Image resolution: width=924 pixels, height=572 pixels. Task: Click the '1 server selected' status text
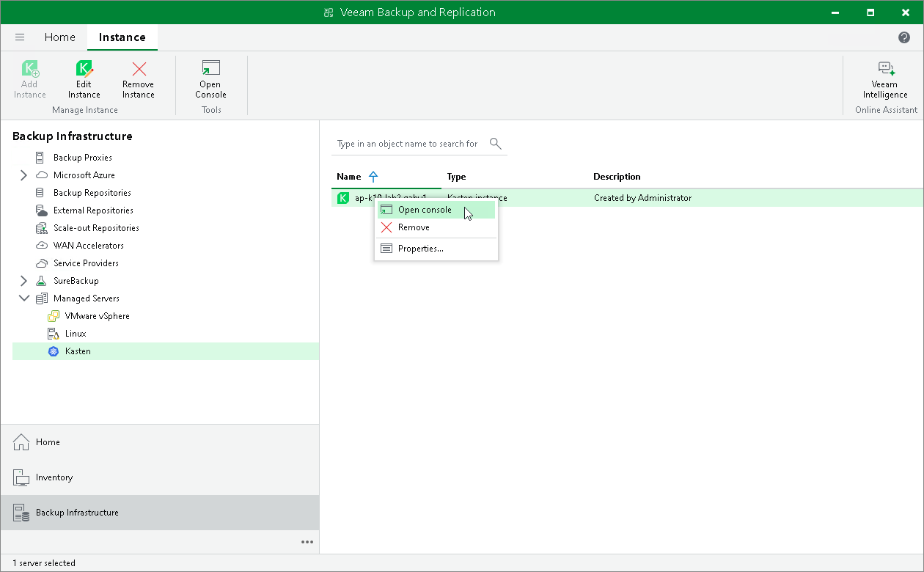44,563
